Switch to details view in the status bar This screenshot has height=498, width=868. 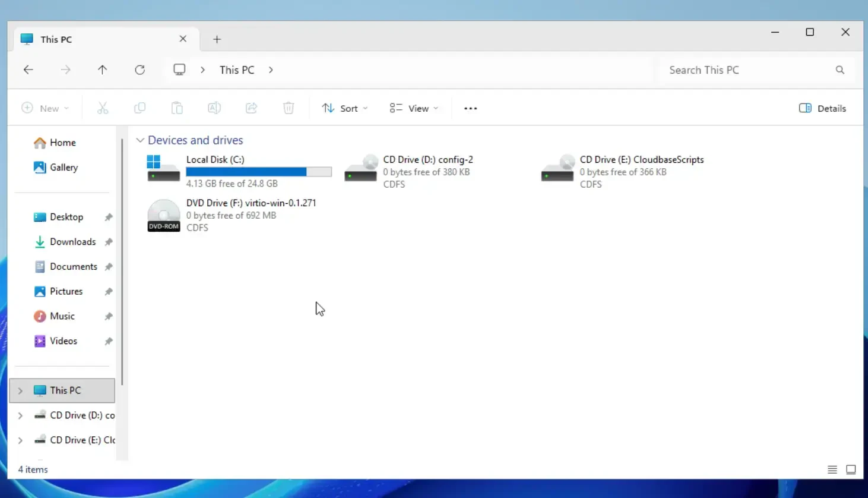pos(832,469)
